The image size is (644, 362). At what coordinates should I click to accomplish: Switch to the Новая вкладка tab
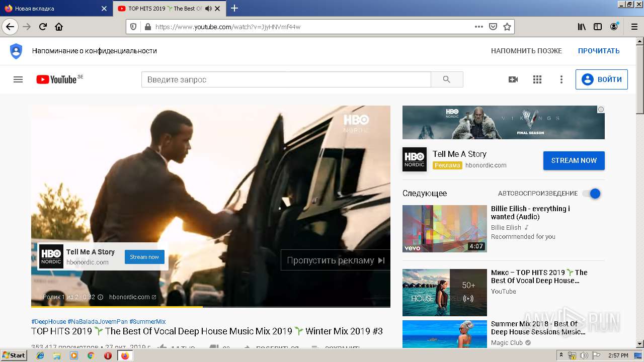point(55,9)
